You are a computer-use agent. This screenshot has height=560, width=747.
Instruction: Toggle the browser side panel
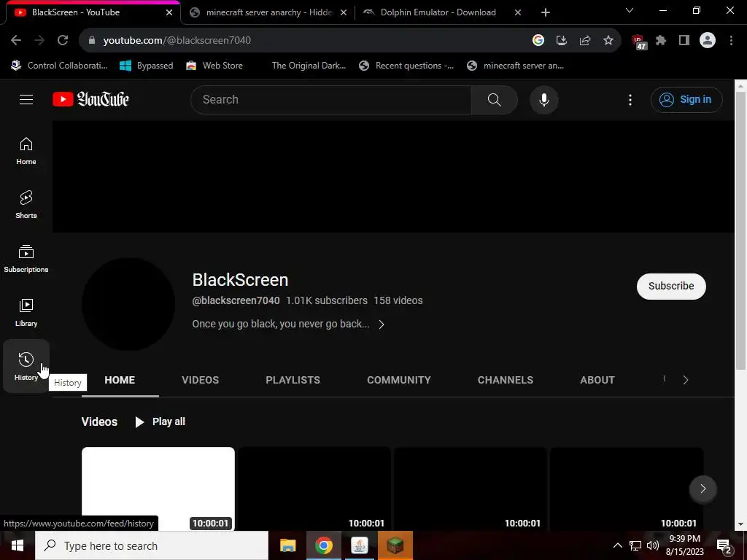click(x=684, y=41)
